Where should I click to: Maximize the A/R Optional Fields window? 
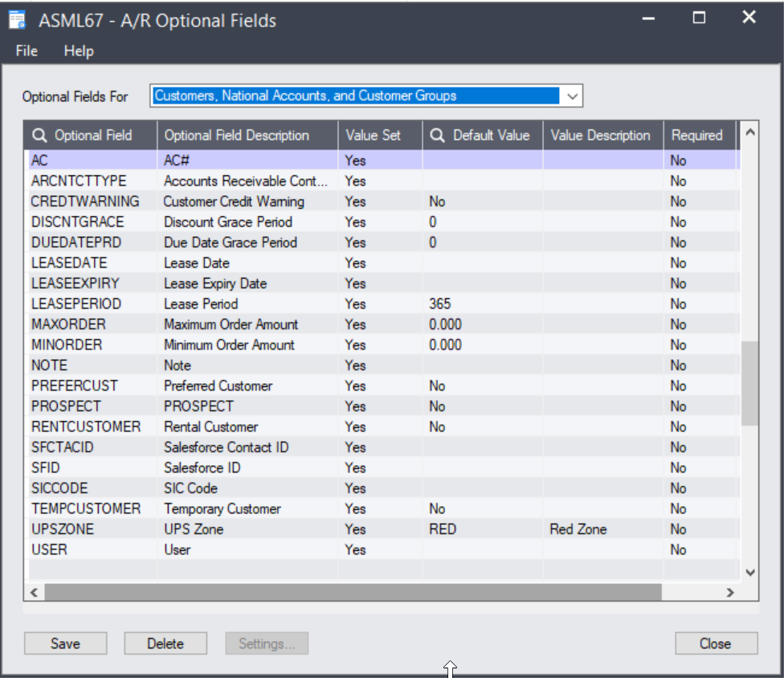pyautogui.click(x=699, y=18)
